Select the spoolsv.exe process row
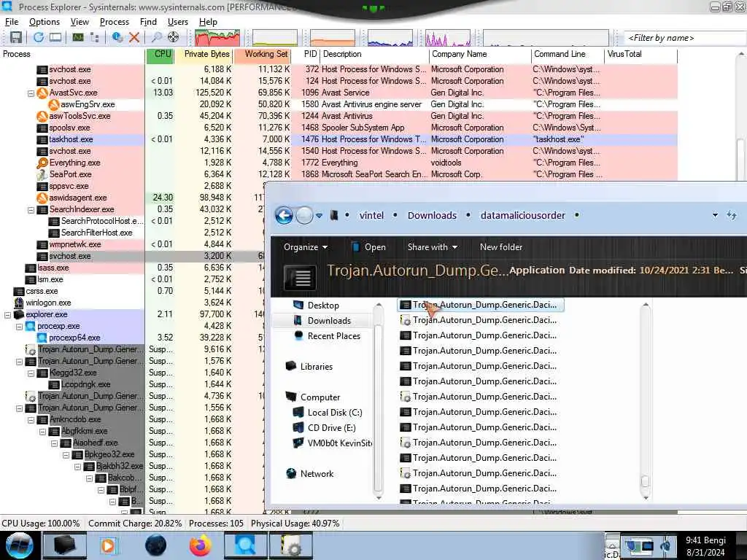The height and width of the screenshot is (560, 747). point(338,128)
